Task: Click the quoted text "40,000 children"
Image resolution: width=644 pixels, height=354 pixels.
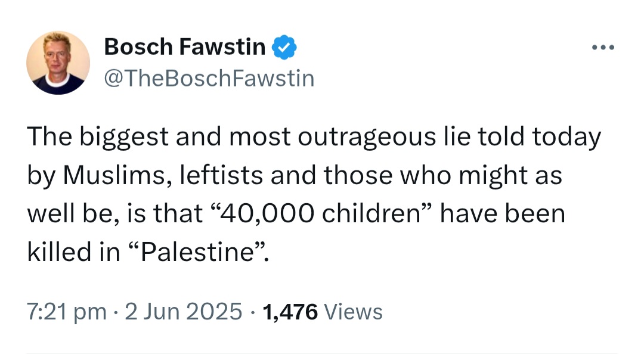Action: tap(321, 213)
